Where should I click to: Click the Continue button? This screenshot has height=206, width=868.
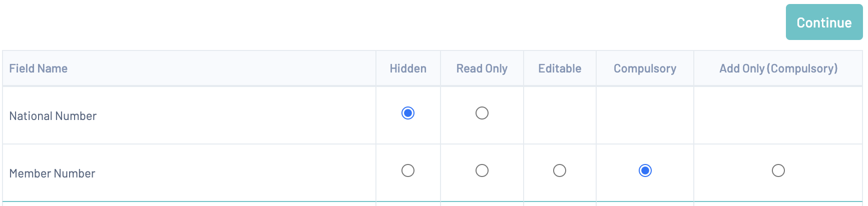[823, 22]
